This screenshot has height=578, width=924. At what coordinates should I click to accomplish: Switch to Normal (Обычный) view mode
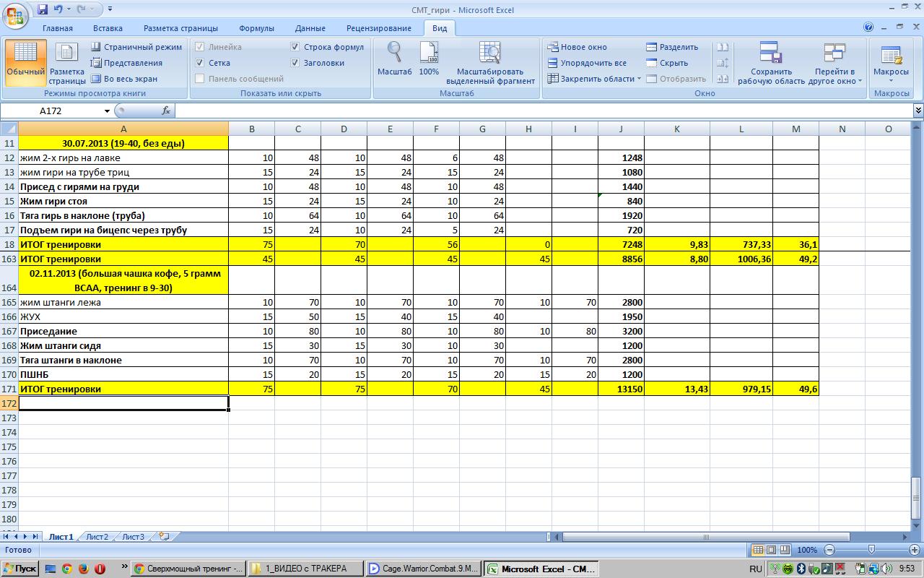tap(25, 60)
